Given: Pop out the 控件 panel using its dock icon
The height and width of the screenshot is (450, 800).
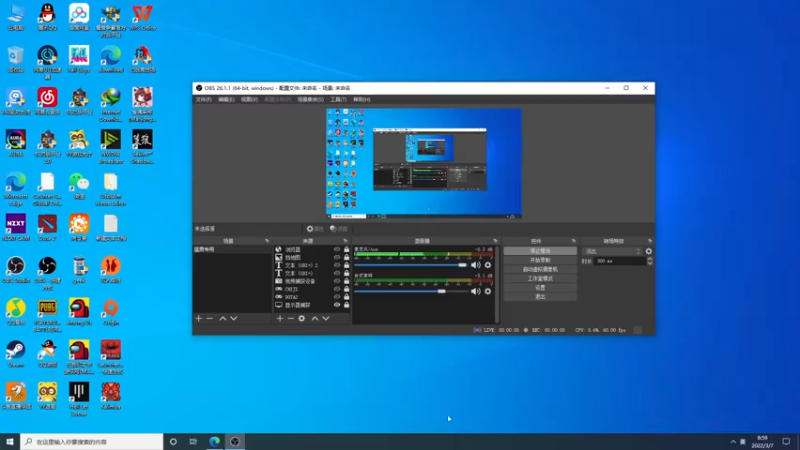Looking at the screenshot, I should [573, 241].
